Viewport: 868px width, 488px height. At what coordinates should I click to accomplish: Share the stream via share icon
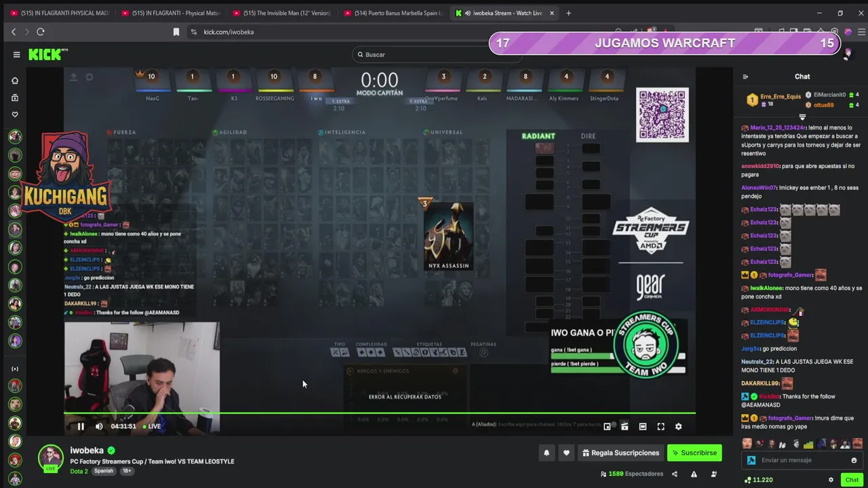pos(674,474)
